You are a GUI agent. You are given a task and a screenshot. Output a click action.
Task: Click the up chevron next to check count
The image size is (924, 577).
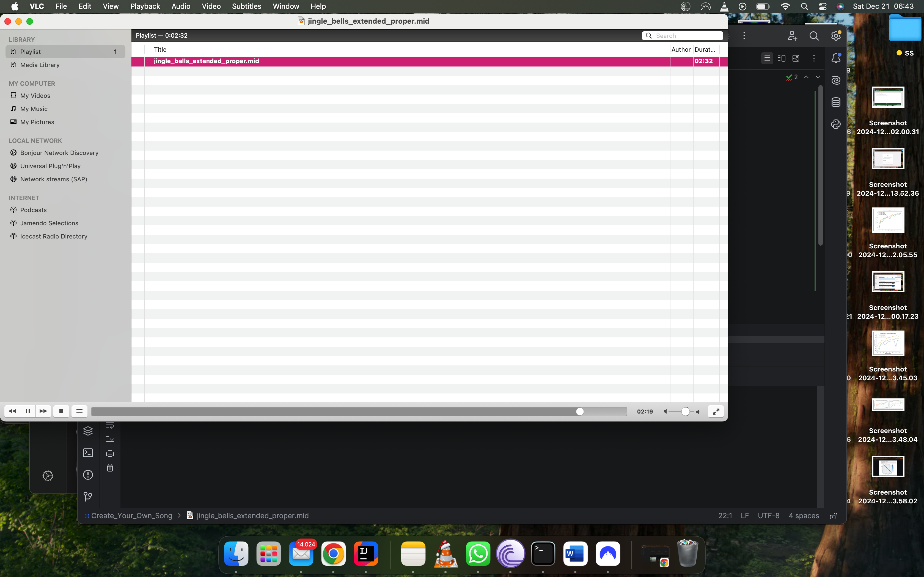(x=806, y=77)
